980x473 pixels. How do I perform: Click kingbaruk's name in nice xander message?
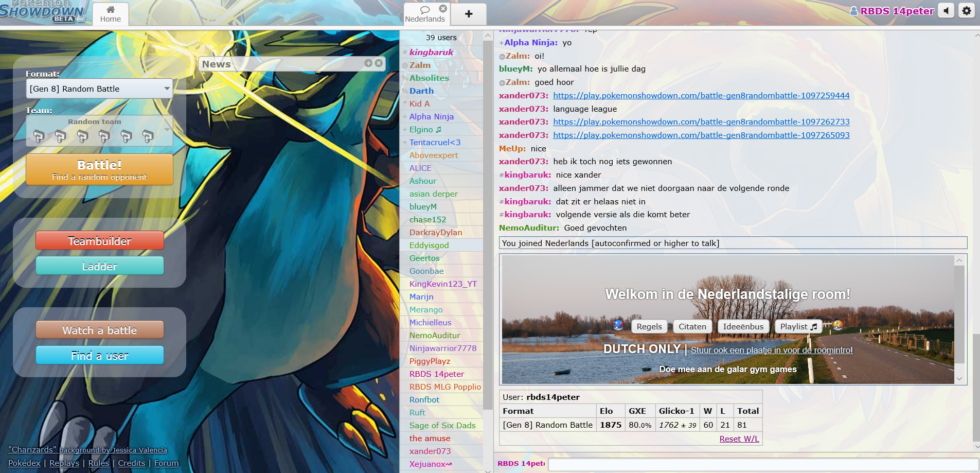[527, 174]
